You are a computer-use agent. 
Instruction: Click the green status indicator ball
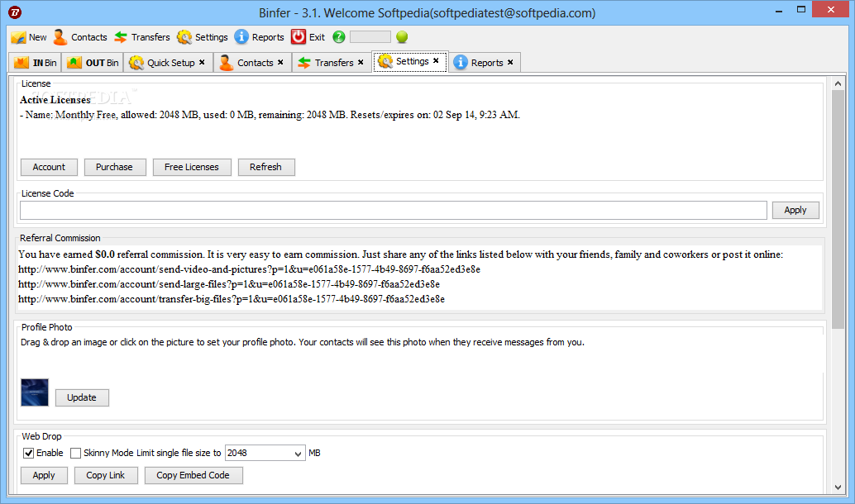(402, 37)
